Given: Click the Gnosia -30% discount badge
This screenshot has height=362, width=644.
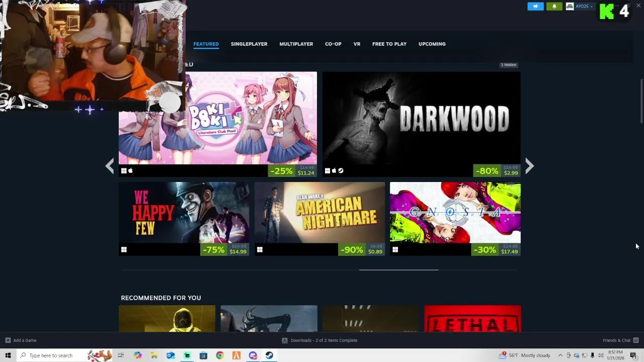Looking at the screenshot, I should (485, 250).
